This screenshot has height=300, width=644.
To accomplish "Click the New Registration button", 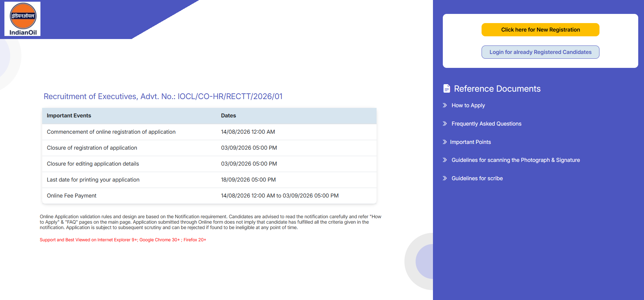I will (x=540, y=30).
